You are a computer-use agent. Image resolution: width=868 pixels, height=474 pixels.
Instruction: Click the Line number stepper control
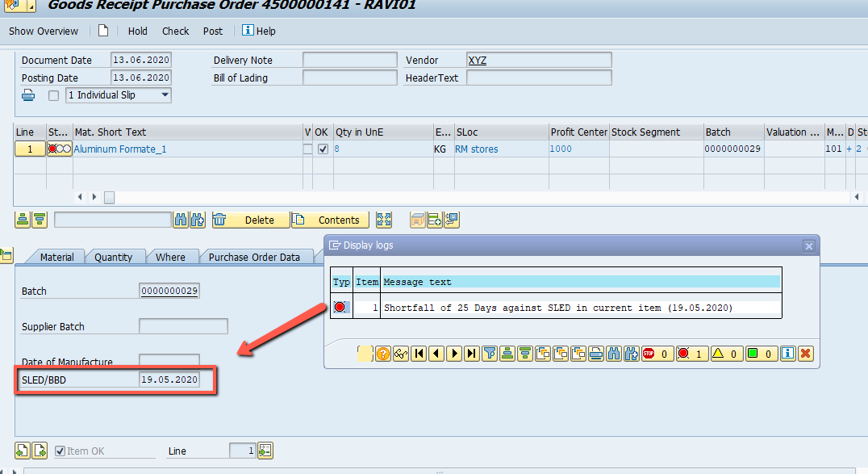pyautogui.click(x=265, y=451)
